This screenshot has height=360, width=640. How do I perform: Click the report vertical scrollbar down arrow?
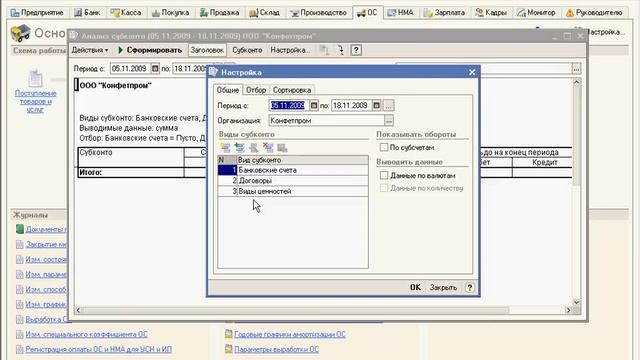coord(576,302)
